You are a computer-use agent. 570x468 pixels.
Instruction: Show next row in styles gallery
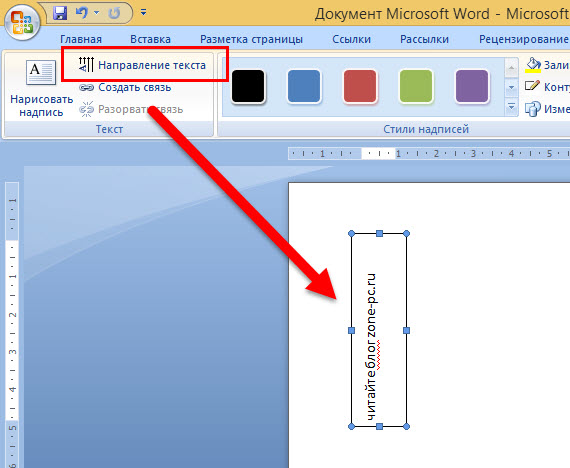[x=511, y=88]
